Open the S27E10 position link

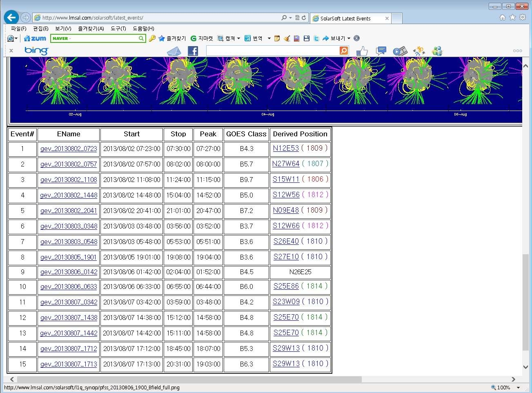[x=286, y=257]
